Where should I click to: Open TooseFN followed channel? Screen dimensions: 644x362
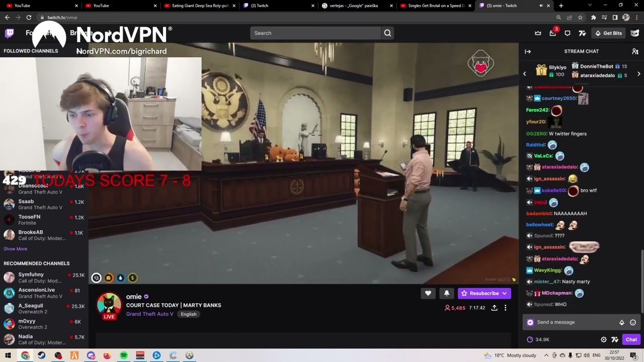coord(44,220)
